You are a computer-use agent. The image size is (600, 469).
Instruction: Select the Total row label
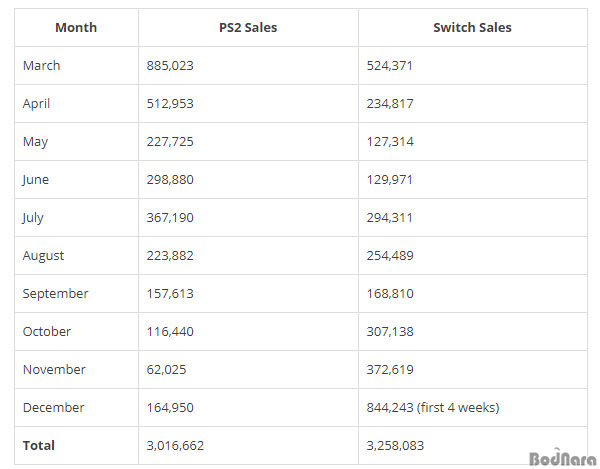pos(39,446)
